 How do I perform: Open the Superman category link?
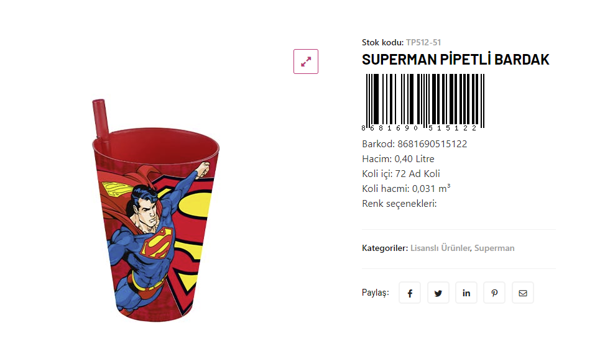click(x=494, y=248)
